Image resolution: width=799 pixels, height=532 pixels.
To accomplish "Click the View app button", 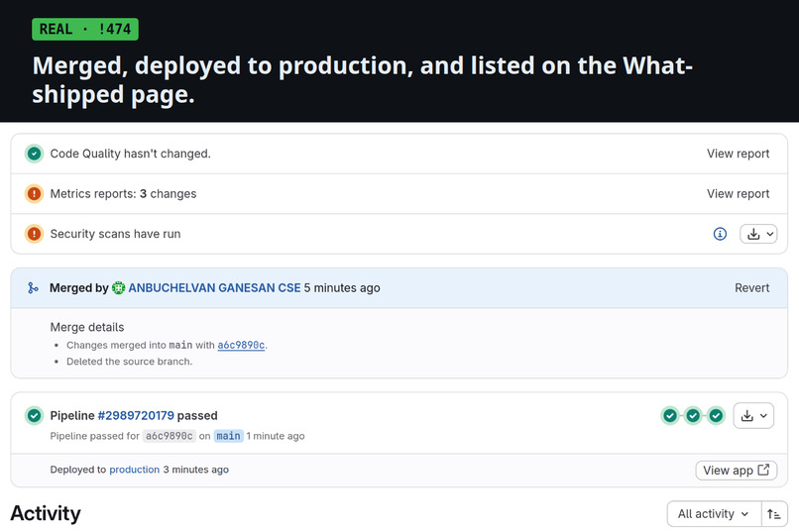I will click(x=736, y=470).
